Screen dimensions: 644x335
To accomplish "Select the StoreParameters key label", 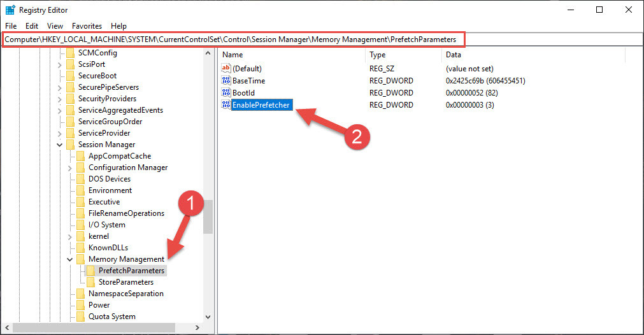I will (x=126, y=282).
